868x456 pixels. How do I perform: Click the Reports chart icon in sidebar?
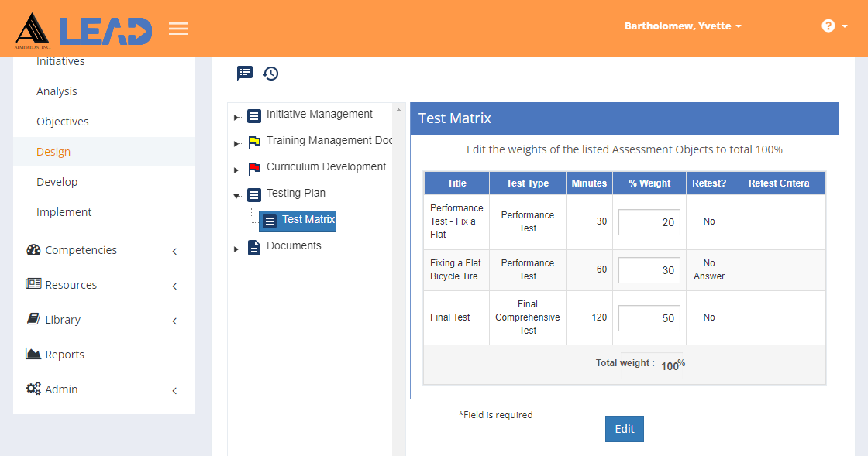tap(33, 354)
